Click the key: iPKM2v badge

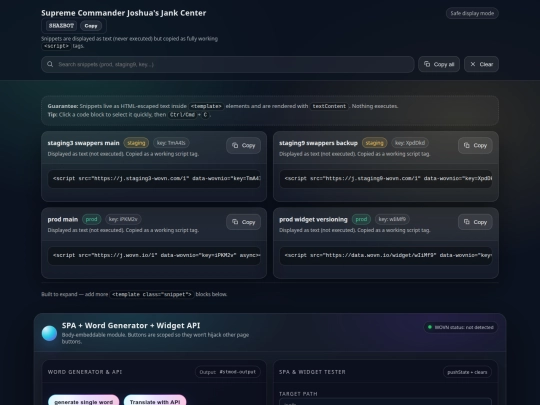pos(123,219)
